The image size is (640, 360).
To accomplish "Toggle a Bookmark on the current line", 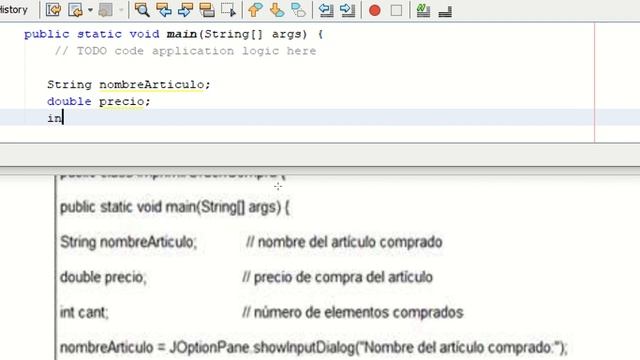I will (x=299, y=10).
